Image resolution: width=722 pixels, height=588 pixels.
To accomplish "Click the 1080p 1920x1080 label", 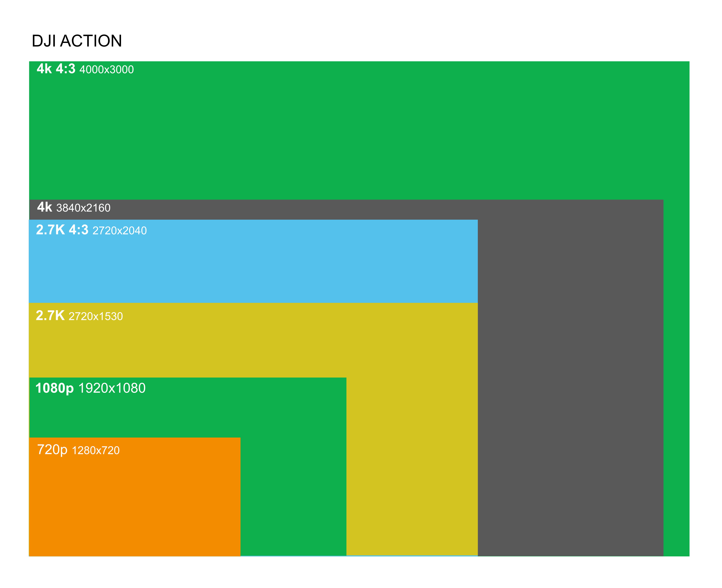I will (90, 388).
